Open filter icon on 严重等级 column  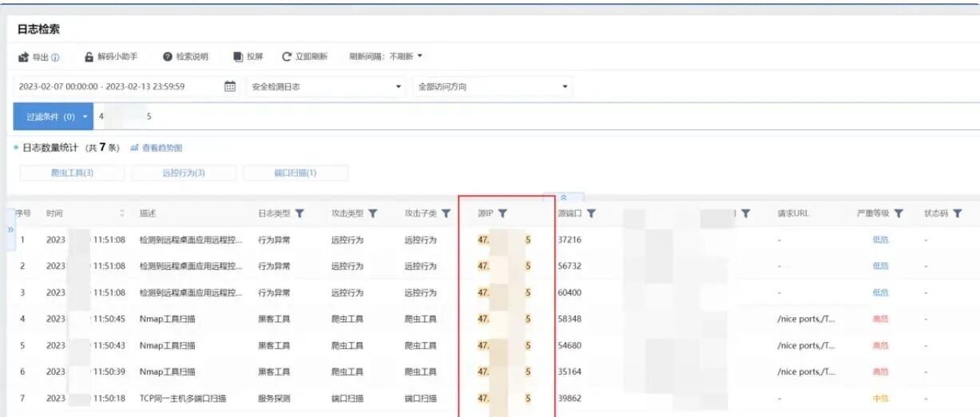(899, 213)
